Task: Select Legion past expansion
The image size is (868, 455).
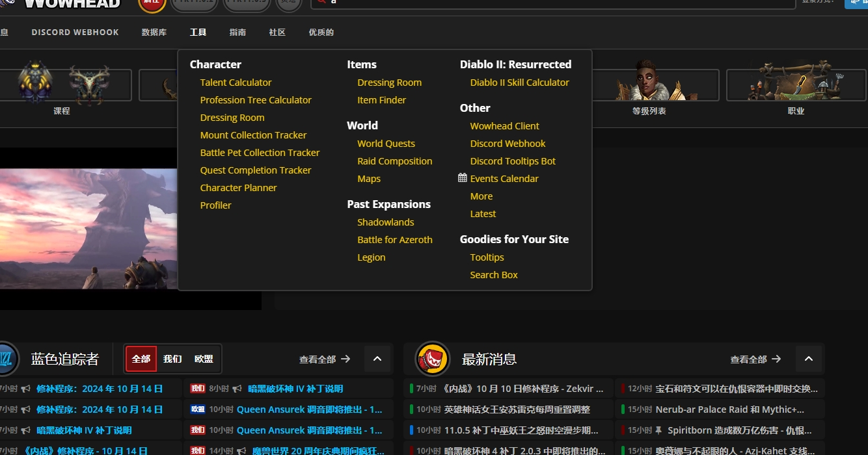Action: pyautogui.click(x=372, y=257)
